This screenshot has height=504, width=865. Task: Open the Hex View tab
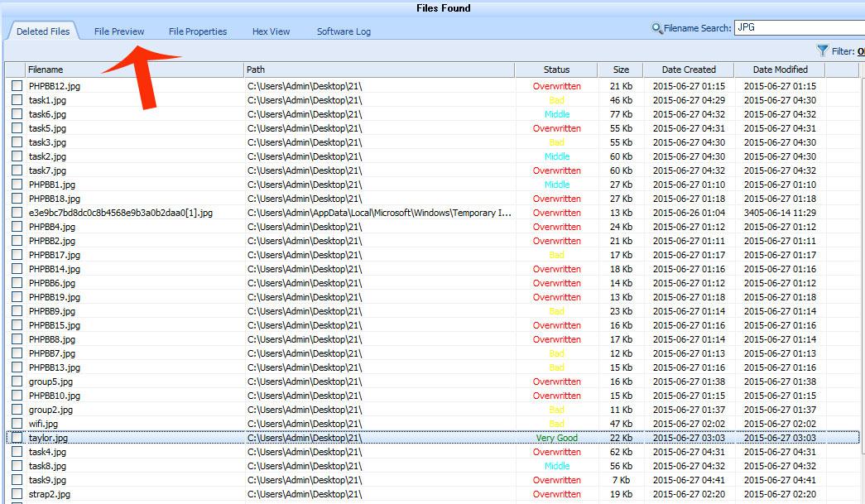click(x=271, y=31)
